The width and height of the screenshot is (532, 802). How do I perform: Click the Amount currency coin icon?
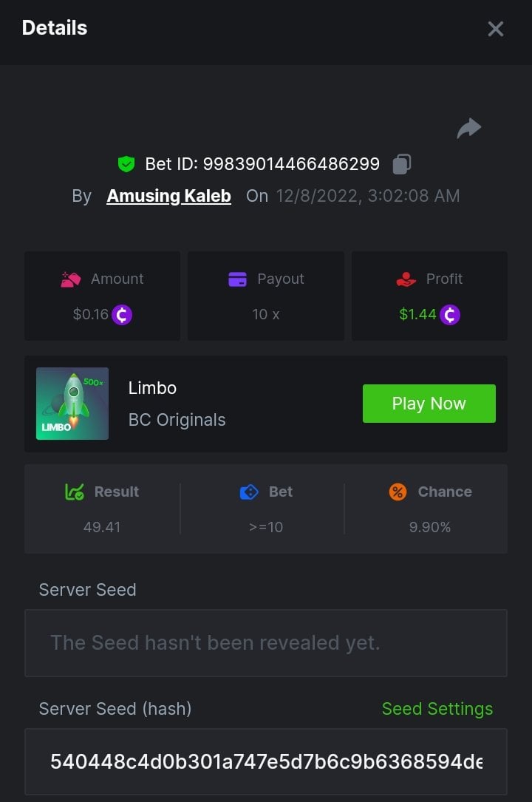click(x=122, y=315)
